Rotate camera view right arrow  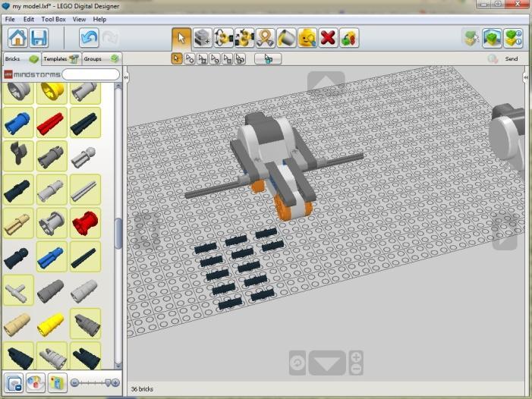click(x=505, y=232)
